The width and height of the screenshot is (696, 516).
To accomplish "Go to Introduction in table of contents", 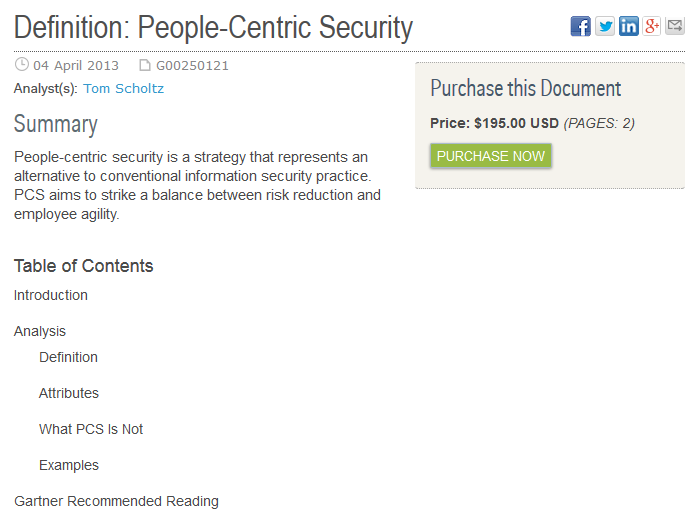I will click(x=51, y=295).
